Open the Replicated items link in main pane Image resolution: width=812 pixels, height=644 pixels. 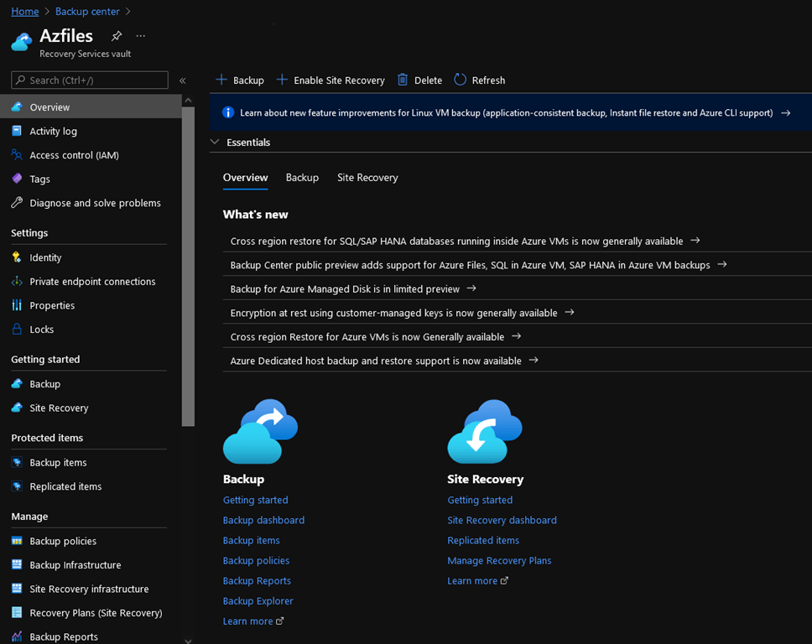click(x=483, y=541)
